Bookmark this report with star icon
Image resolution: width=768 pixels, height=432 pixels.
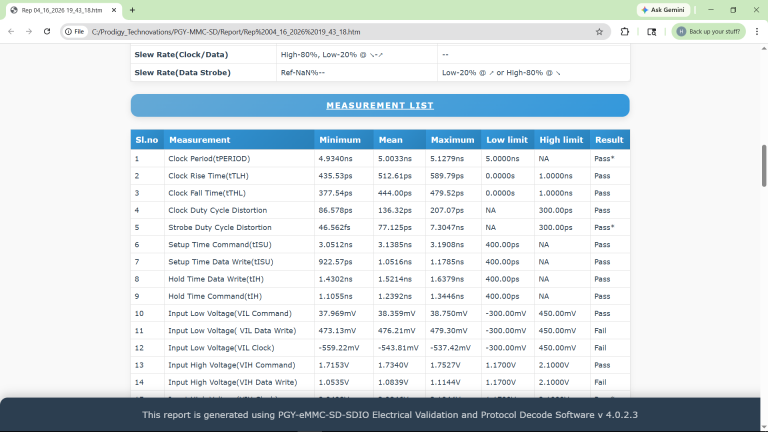point(599,32)
